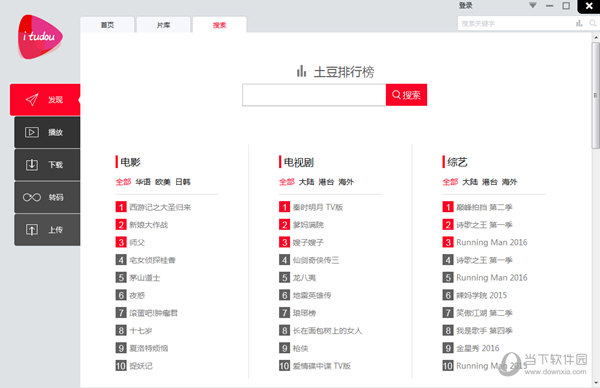Open movie 茅山道士
The width and height of the screenshot is (600, 388).
(145, 278)
